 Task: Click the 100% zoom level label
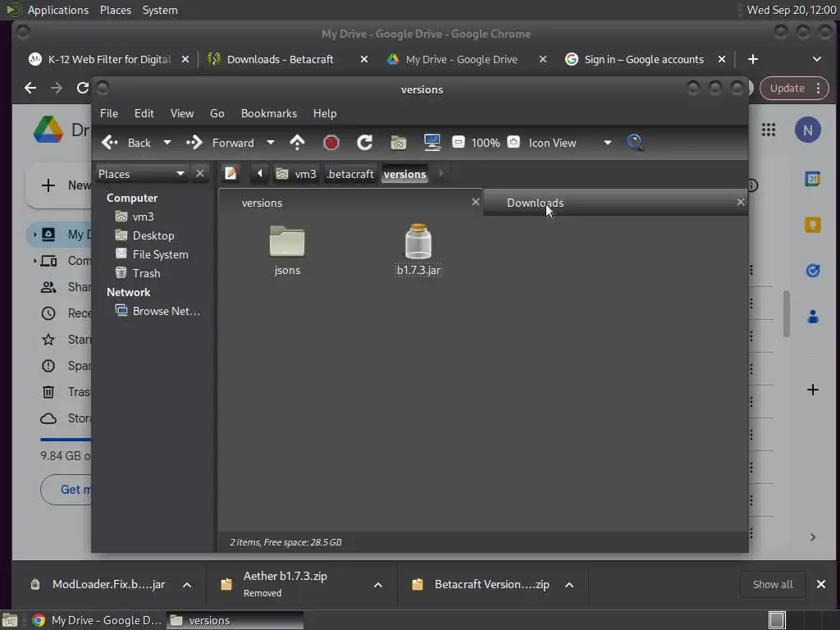tap(486, 143)
